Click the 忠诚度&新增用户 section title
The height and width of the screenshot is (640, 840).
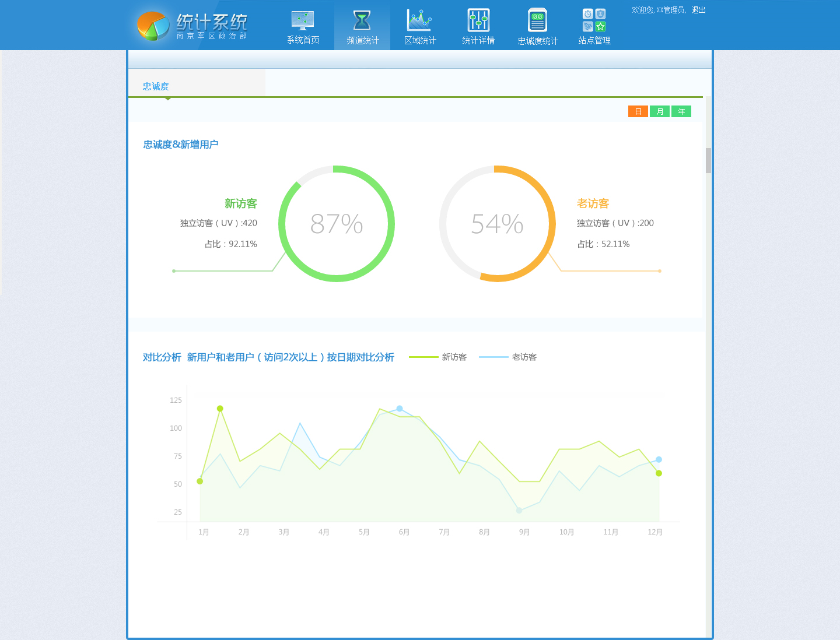(181, 145)
